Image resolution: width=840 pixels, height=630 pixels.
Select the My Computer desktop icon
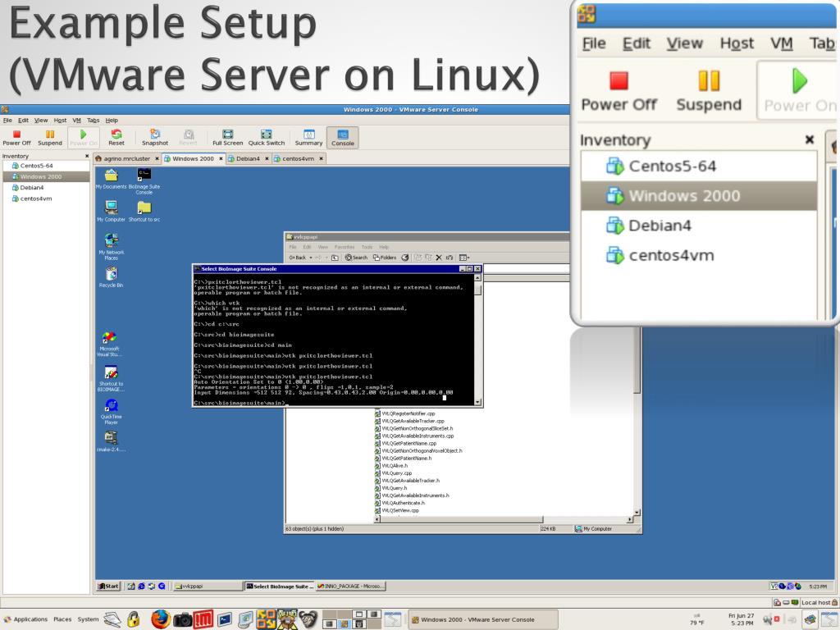tap(111, 211)
